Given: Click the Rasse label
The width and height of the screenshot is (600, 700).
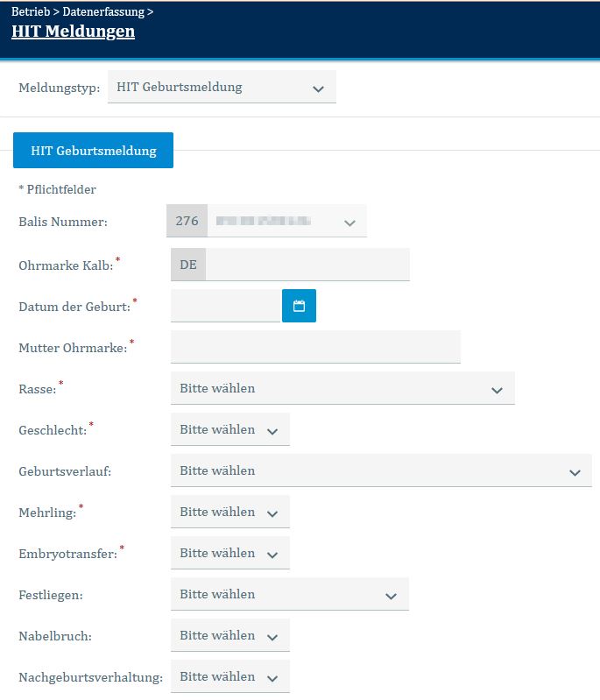Looking at the screenshot, I should click(x=38, y=389).
